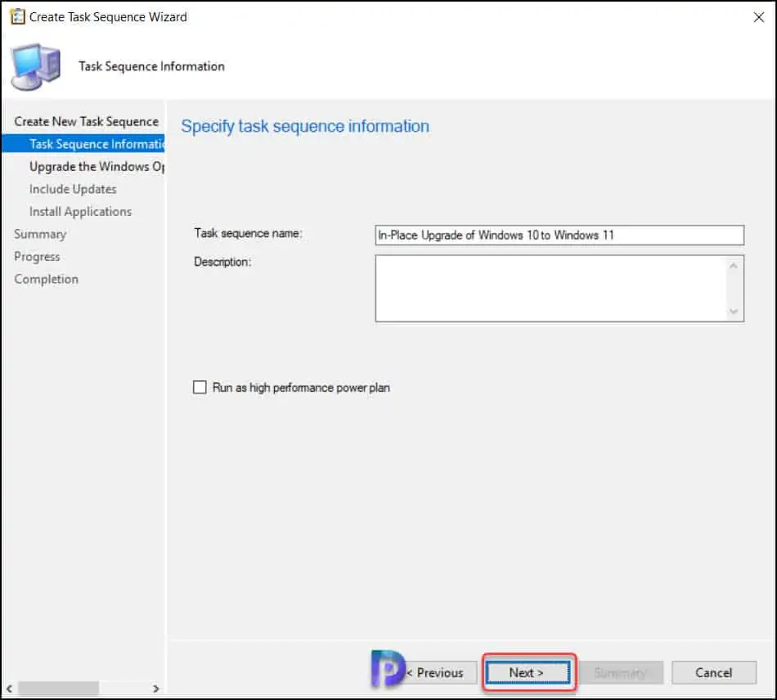Select the Completion step in sidebar
This screenshot has height=700, width=777.
tap(46, 279)
